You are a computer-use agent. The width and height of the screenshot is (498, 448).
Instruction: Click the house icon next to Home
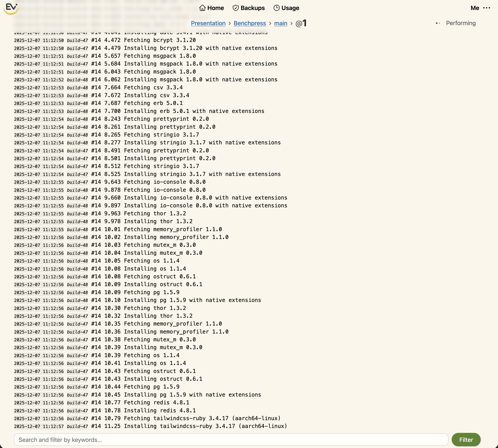click(x=203, y=8)
